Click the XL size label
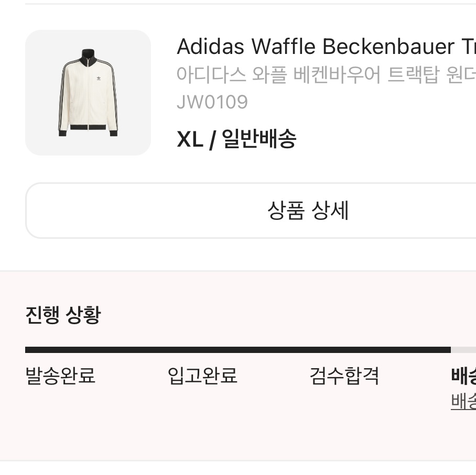Viewport: 476px width, 475px height. pyautogui.click(x=190, y=139)
